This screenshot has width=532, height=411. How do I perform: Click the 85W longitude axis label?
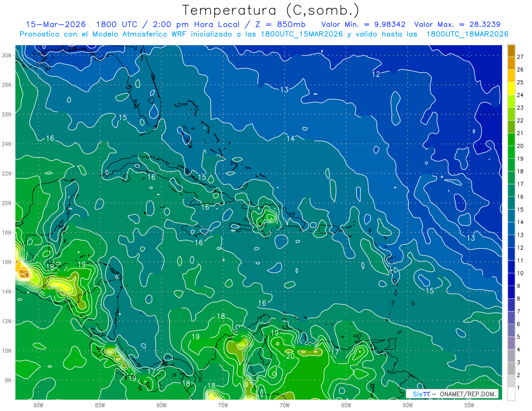tap(100, 405)
